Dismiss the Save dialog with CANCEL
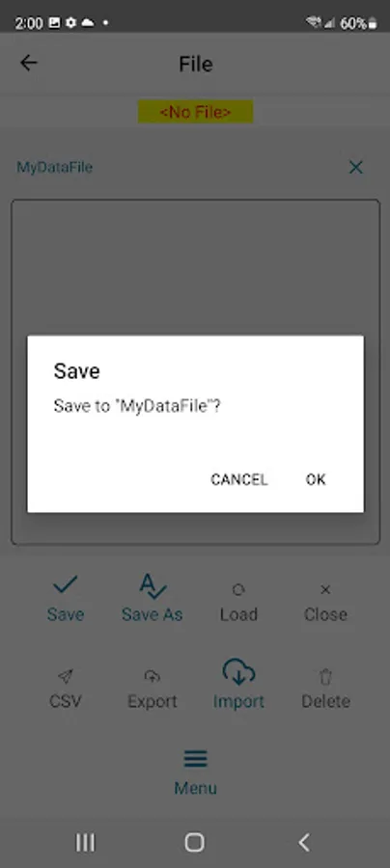 coord(238,479)
